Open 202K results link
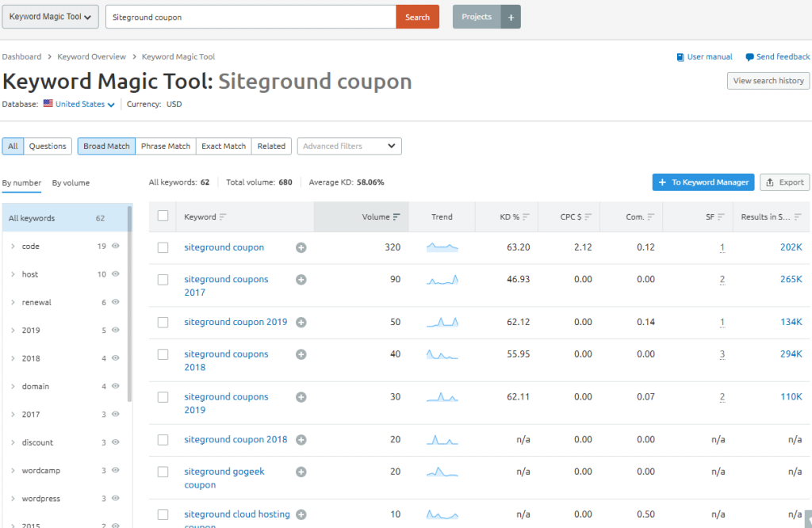Viewport: 812px width, 528px height. (791, 247)
